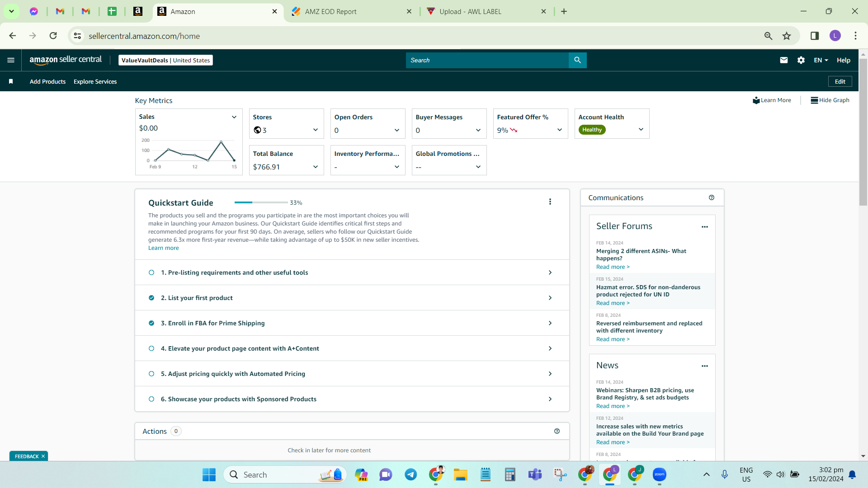Click the bookmark flag icon

pos(11,81)
